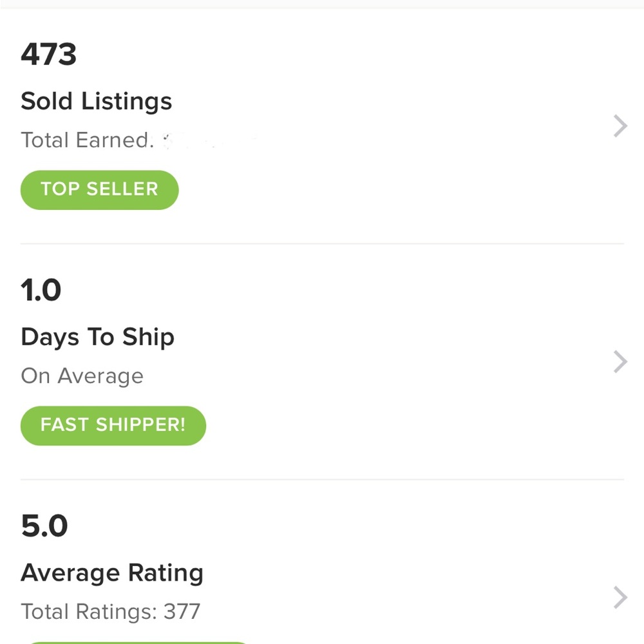Tap Total Ratings: 377 text
This screenshot has width=644, height=644.
pos(111,612)
